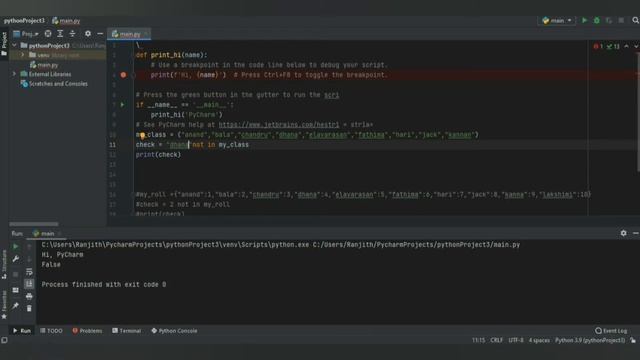This screenshot has height=360, width=640.
Task: Click Run with Coverage toolbar icon
Action: (609, 20)
